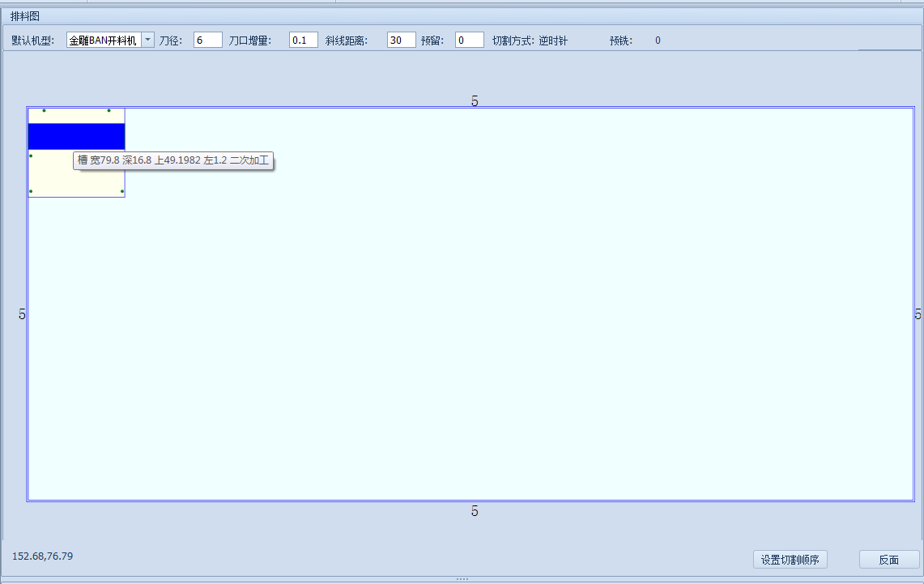Click the 默认机型 label
924x584 pixels.
[33, 40]
